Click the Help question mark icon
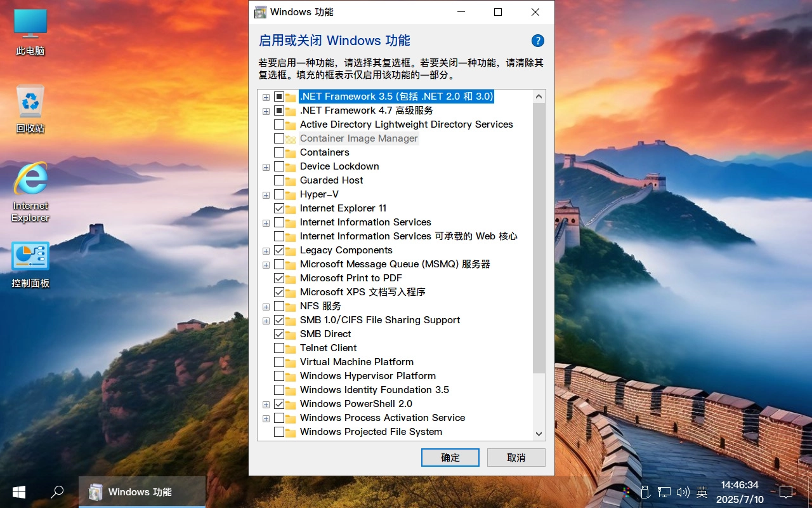This screenshot has width=812, height=508. (537, 40)
